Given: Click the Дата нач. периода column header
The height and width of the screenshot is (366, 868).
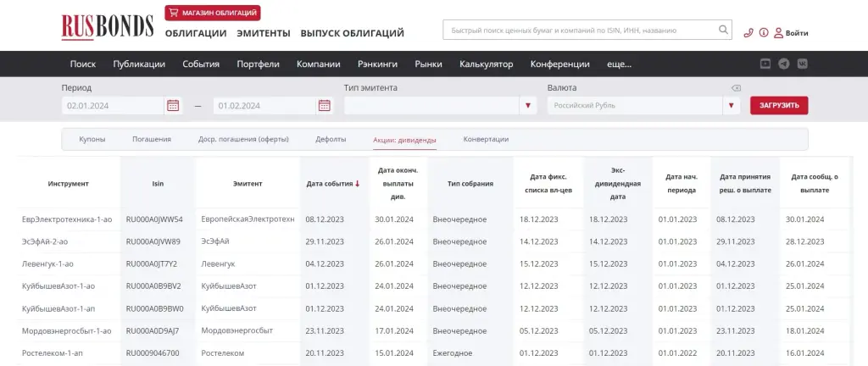Looking at the screenshot, I should [x=682, y=184].
